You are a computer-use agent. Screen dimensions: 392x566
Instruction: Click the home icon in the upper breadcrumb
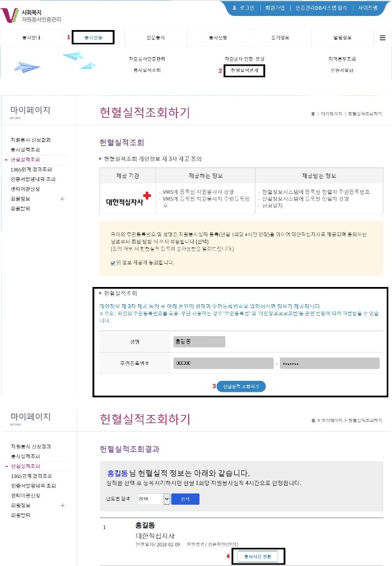click(x=312, y=114)
